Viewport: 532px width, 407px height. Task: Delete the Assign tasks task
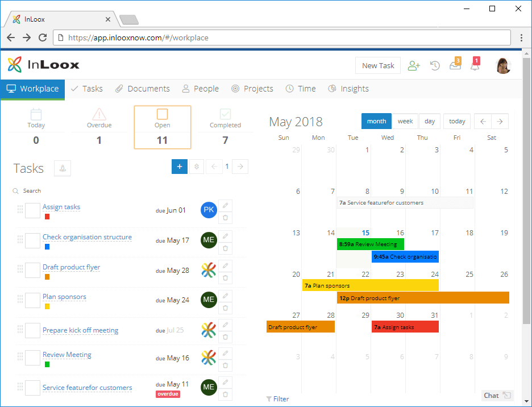(x=225, y=218)
